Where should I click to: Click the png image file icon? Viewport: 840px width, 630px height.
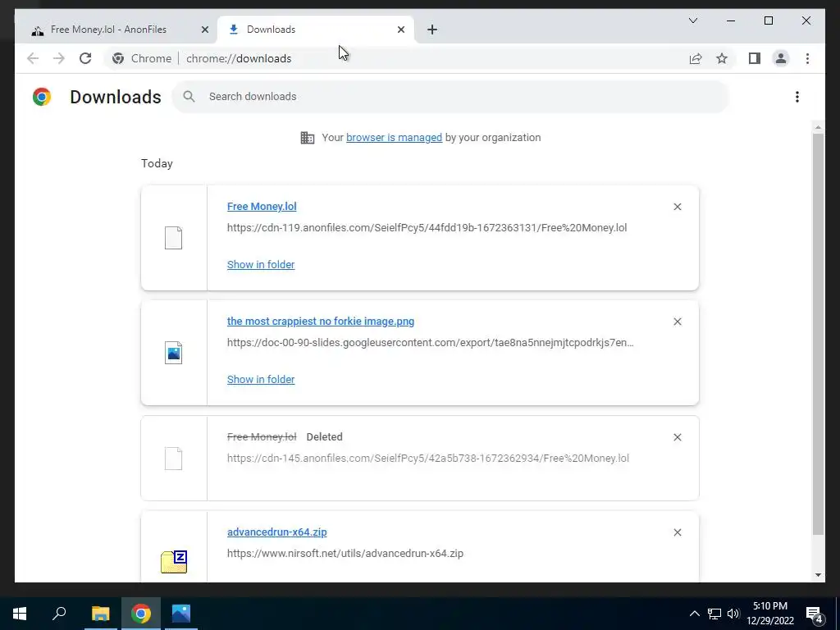pos(173,353)
